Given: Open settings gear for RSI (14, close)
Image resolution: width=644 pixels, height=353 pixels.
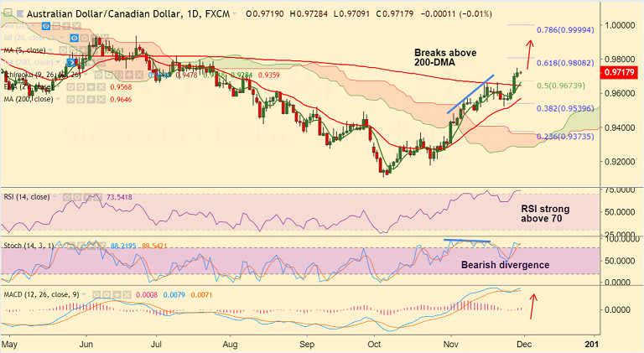Looking at the screenshot, I should tap(77, 197).
